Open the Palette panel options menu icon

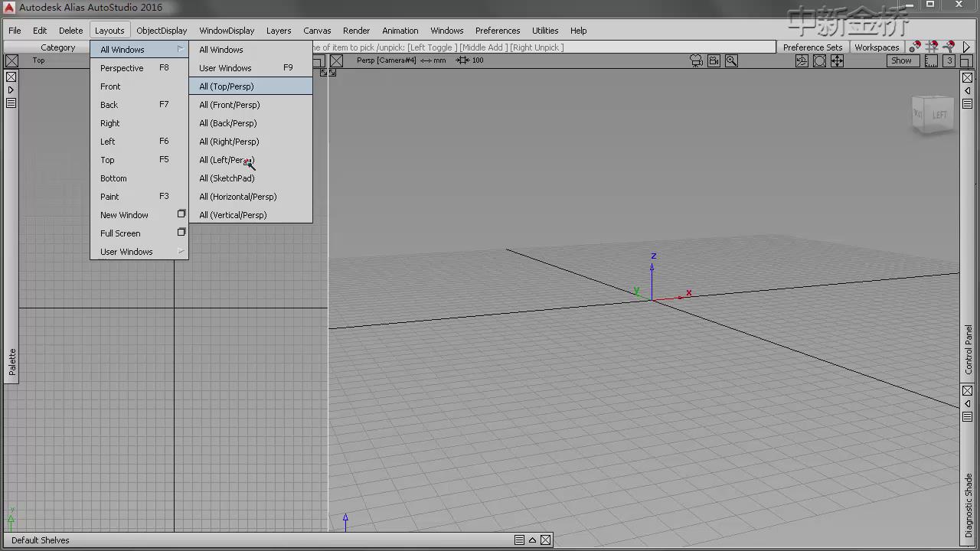[11, 103]
